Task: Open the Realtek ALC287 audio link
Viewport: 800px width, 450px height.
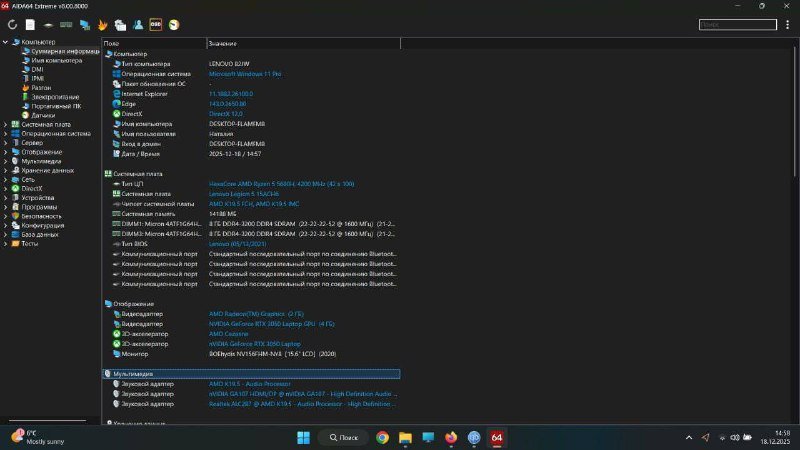Action: coord(303,404)
